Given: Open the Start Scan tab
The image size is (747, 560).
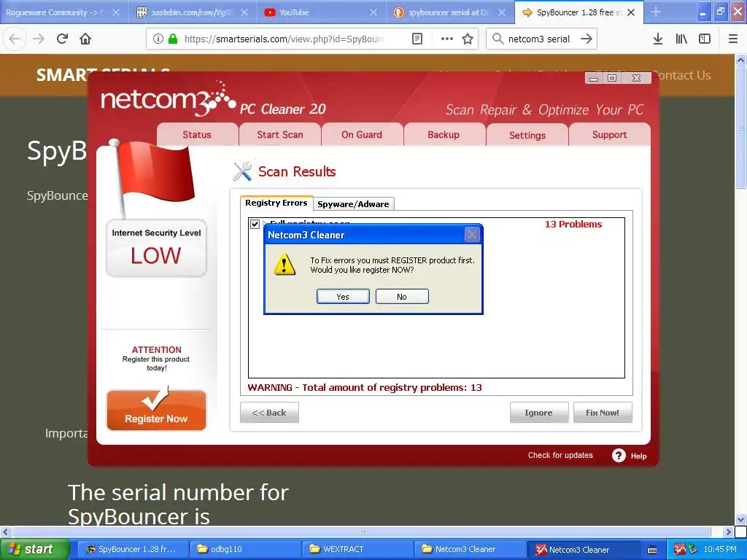Looking at the screenshot, I should [x=279, y=135].
